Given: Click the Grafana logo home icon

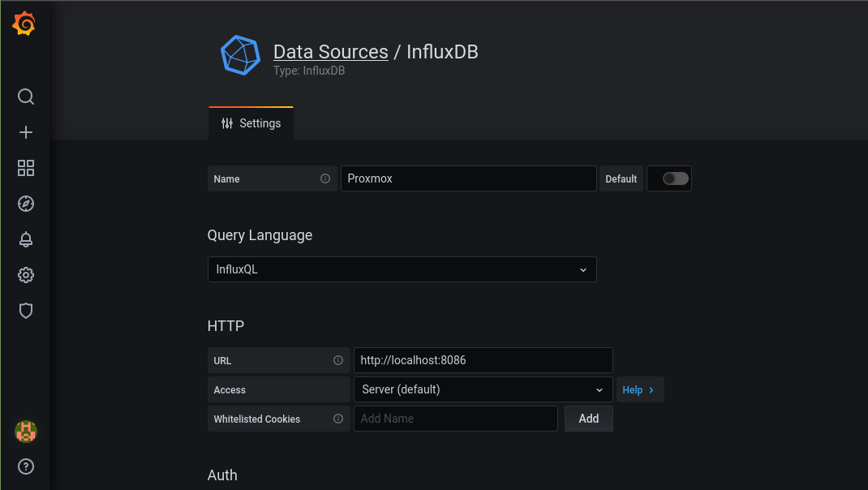Looking at the screenshot, I should pos(24,24).
